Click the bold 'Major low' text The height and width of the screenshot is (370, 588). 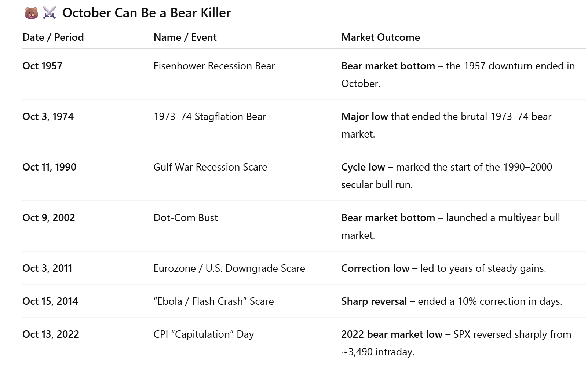point(364,116)
